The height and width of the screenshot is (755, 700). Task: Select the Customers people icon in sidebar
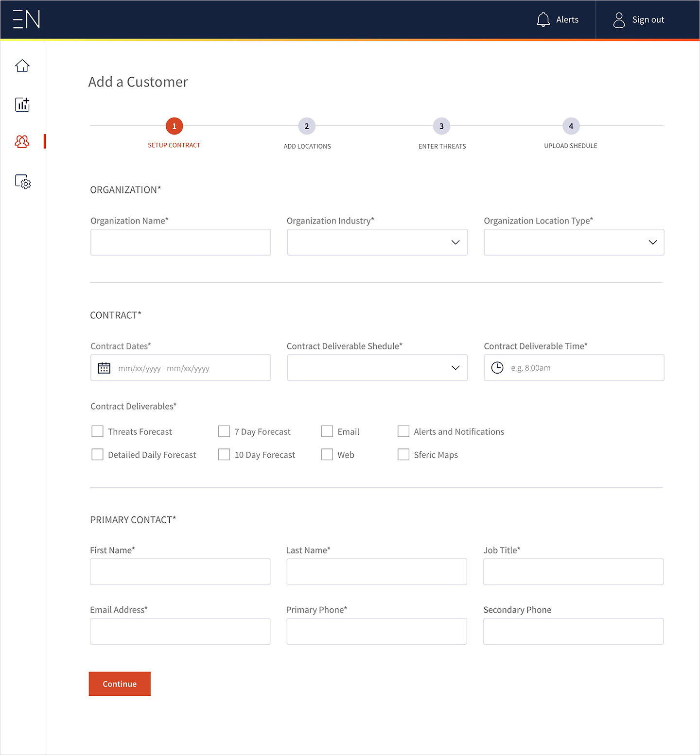coord(22,141)
